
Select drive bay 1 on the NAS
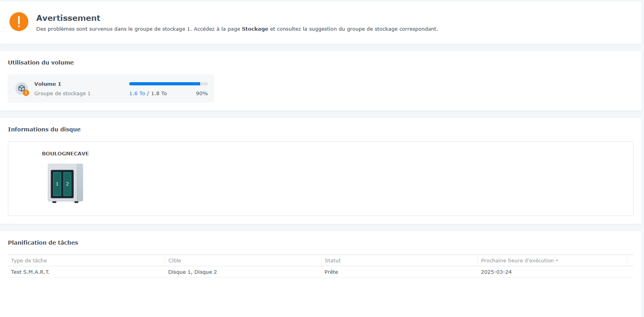click(x=57, y=184)
